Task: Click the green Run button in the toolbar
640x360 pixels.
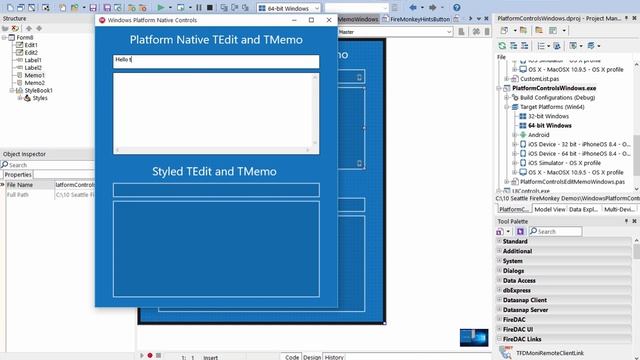Action: 161,7
